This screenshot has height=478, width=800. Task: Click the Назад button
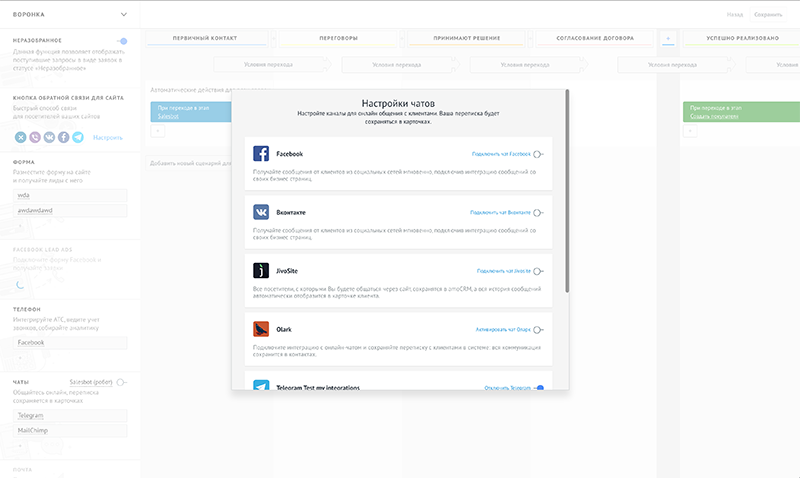[735, 15]
